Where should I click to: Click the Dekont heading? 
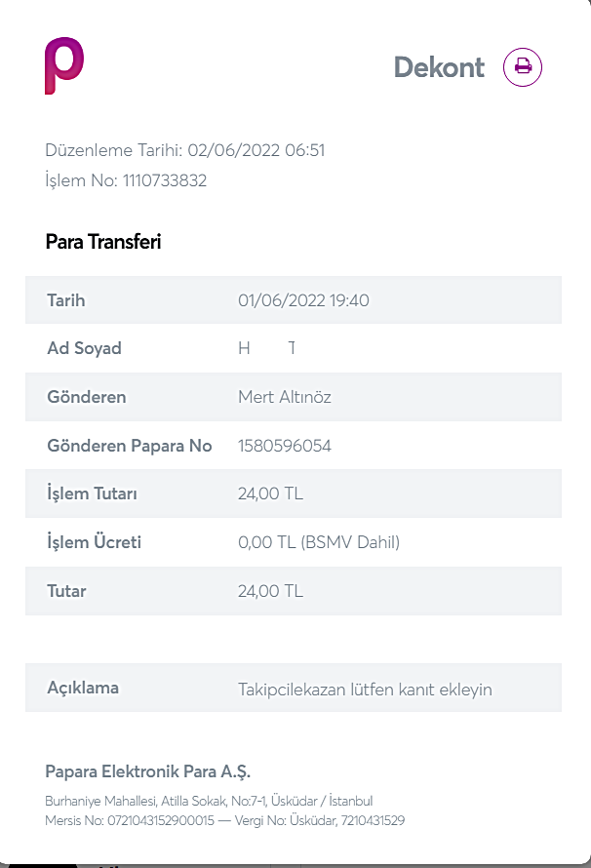click(439, 67)
